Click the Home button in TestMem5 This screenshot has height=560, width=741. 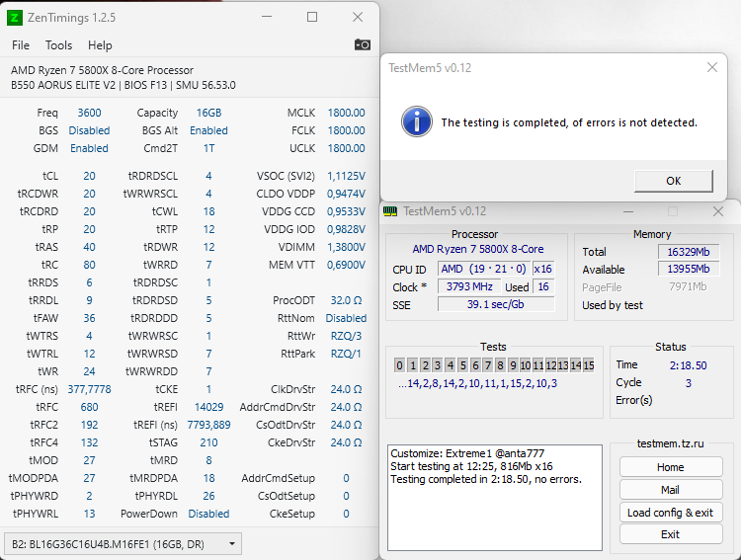[x=671, y=467]
